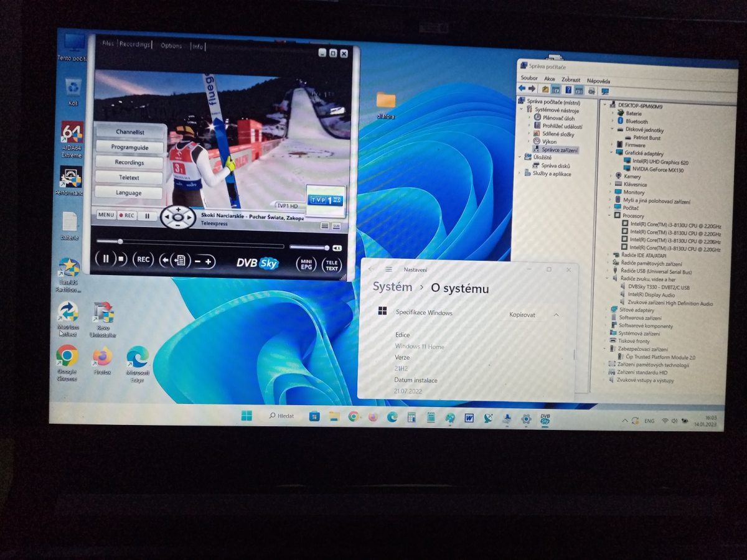Open Revo Uninstaller desktop icon

tap(103, 320)
